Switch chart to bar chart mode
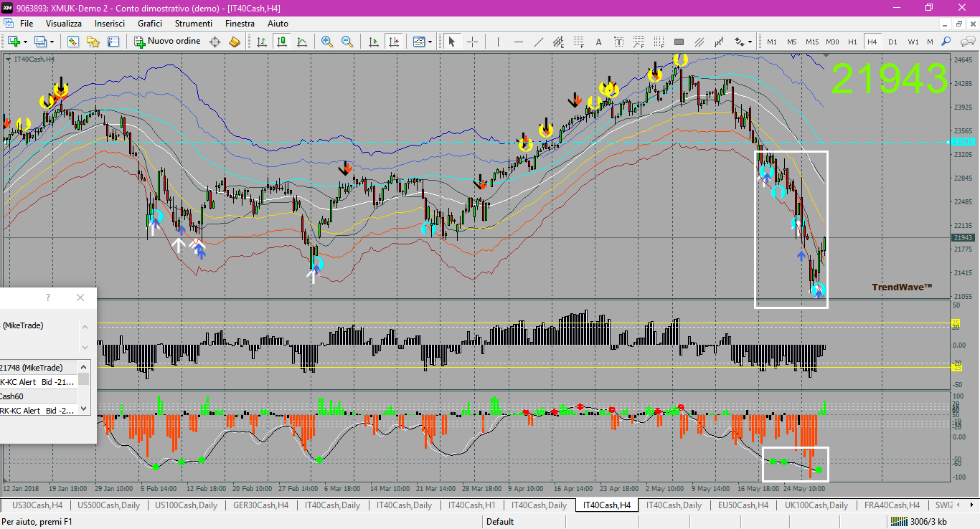This screenshot has width=980, height=529. (262, 42)
